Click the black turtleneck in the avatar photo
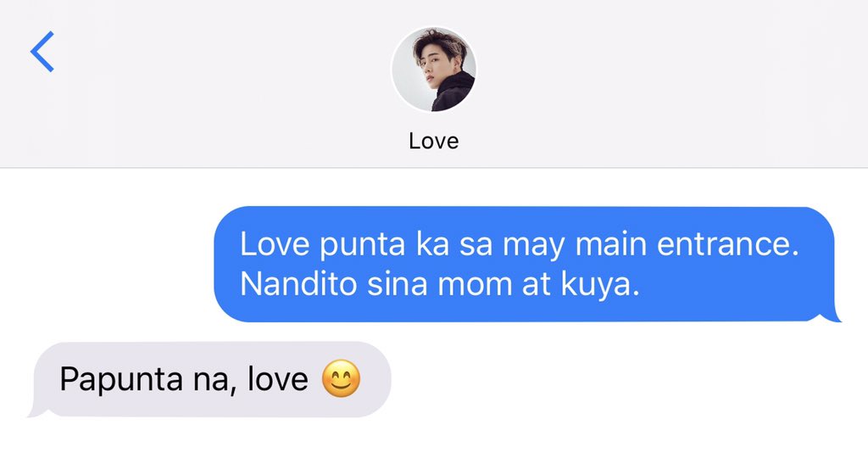The image size is (868, 475). (x=453, y=92)
